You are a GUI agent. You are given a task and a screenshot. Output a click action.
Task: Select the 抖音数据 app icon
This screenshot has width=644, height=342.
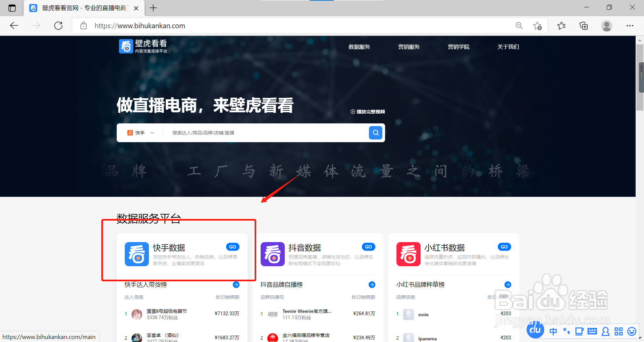272,254
